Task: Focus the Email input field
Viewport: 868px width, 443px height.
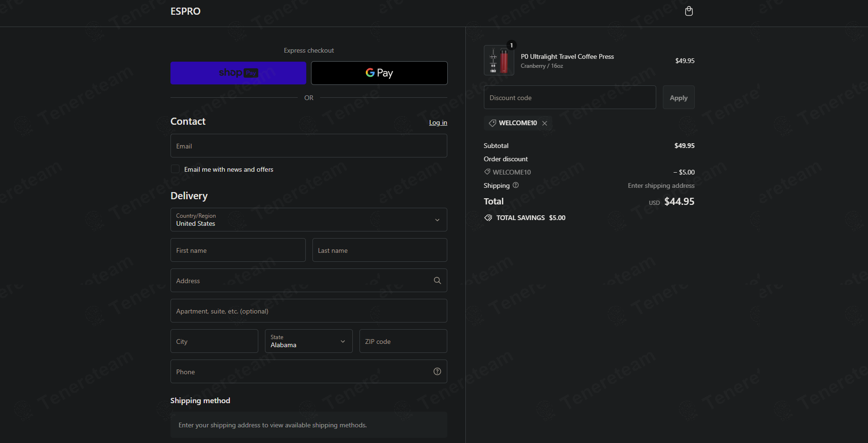Action: tap(309, 146)
